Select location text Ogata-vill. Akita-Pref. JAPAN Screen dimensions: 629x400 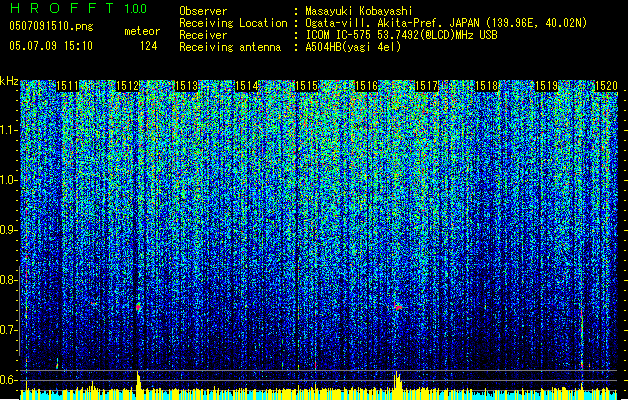[393, 23]
